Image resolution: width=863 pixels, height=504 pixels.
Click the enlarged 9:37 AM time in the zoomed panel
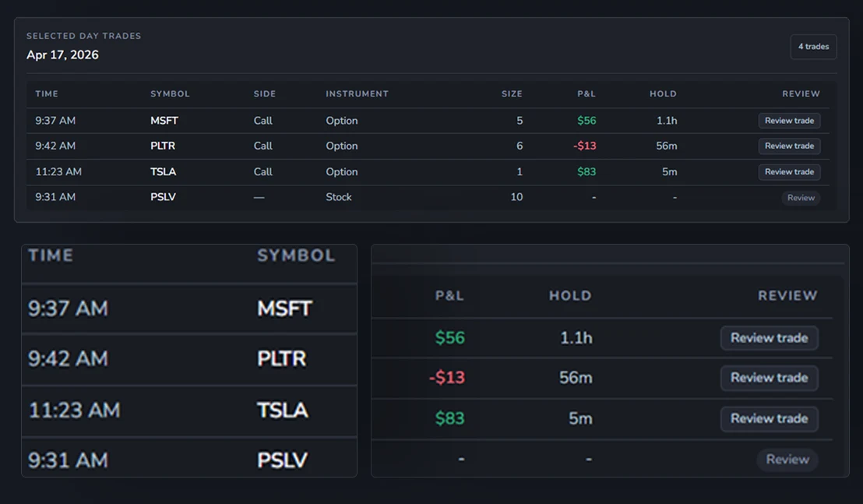(x=68, y=308)
